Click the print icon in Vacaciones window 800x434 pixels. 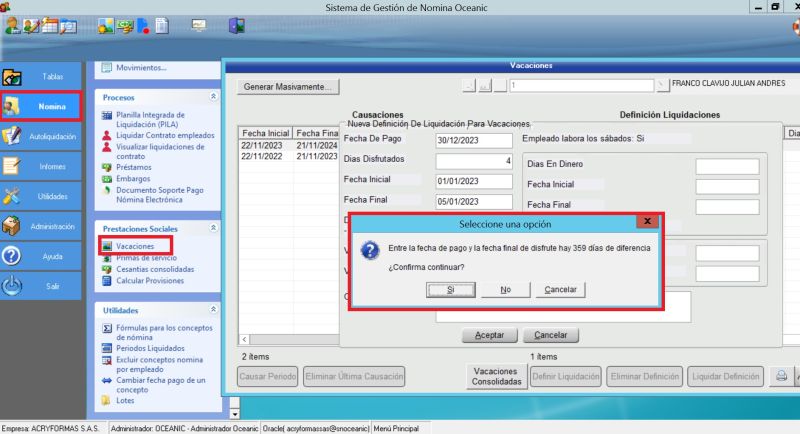click(x=782, y=377)
